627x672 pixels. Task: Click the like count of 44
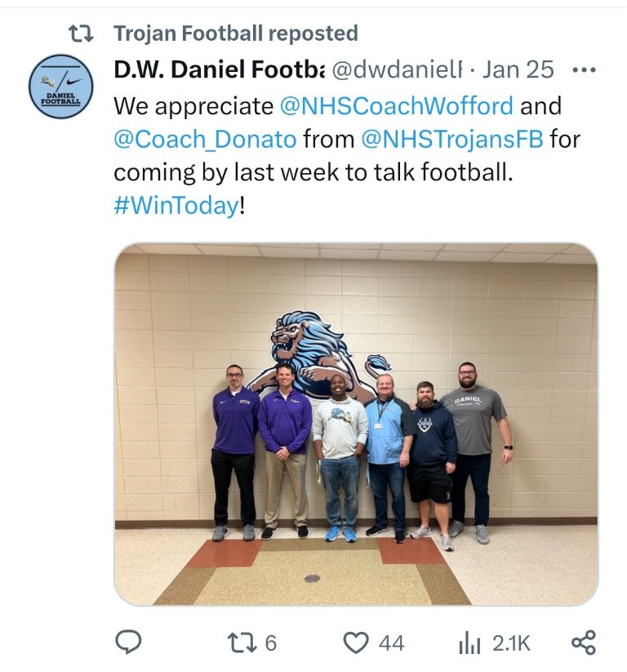[391, 643]
